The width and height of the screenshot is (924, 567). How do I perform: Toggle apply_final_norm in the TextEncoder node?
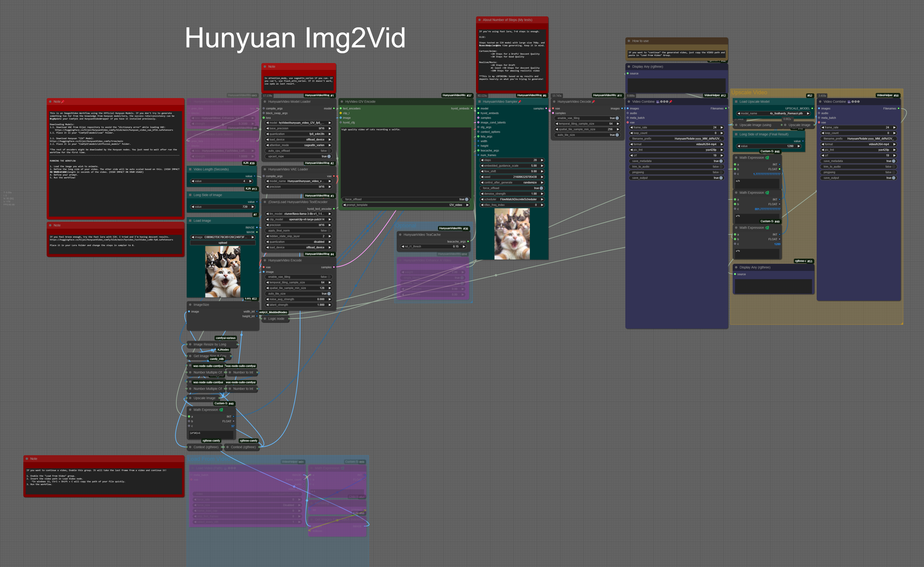329,231
